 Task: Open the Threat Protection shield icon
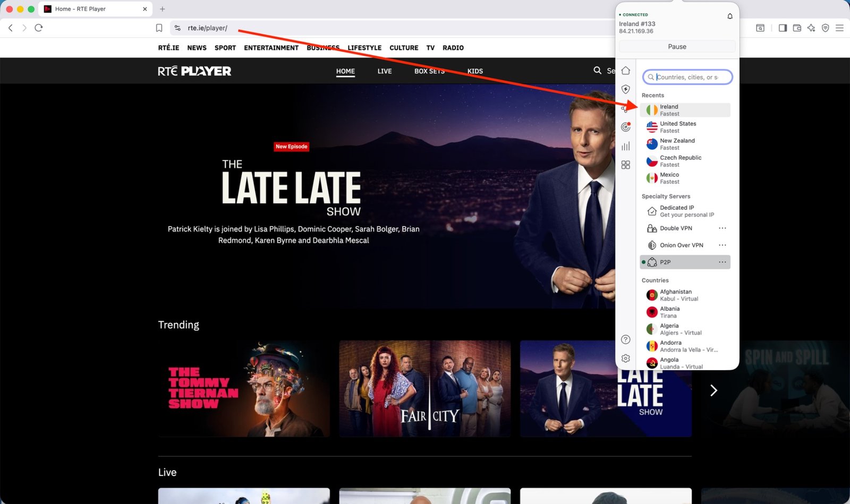[626, 89]
